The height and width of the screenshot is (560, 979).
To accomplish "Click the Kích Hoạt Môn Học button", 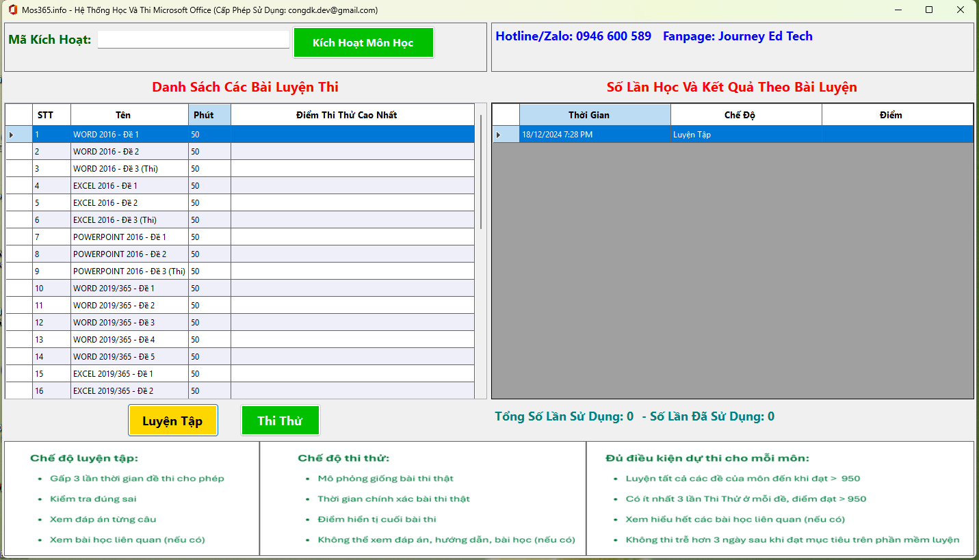I will point(363,42).
